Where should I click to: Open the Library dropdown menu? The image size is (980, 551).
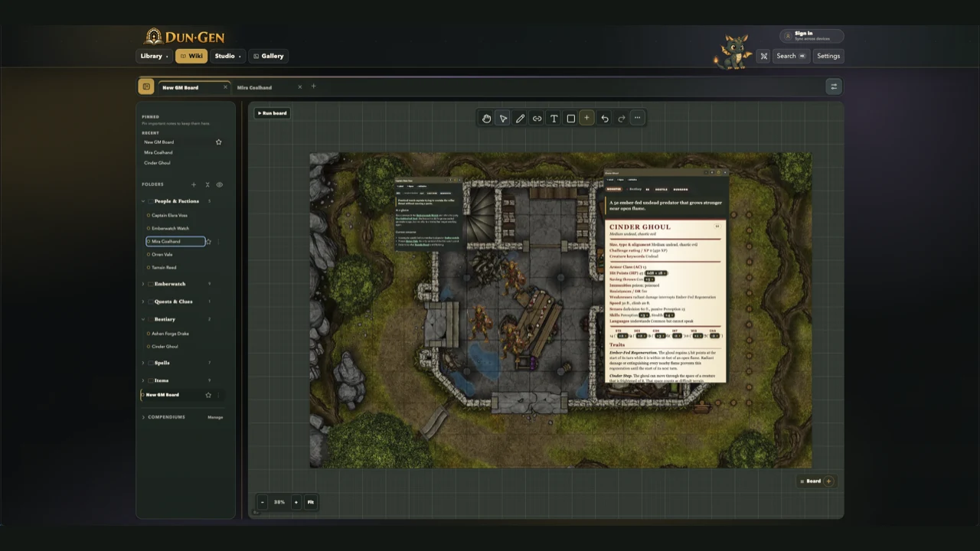pyautogui.click(x=154, y=56)
